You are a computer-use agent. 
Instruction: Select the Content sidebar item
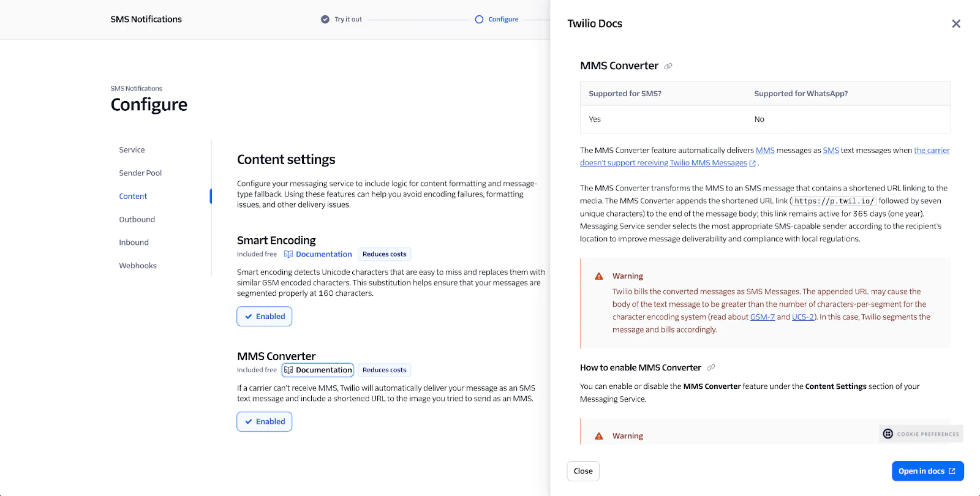(x=133, y=197)
